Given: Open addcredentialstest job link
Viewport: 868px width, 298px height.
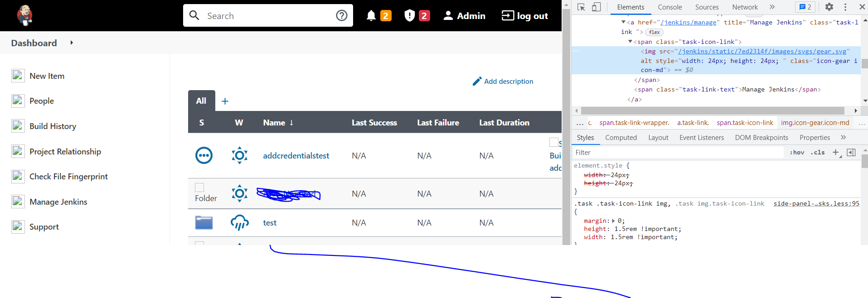Looking at the screenshot, I should coord(296,155).
